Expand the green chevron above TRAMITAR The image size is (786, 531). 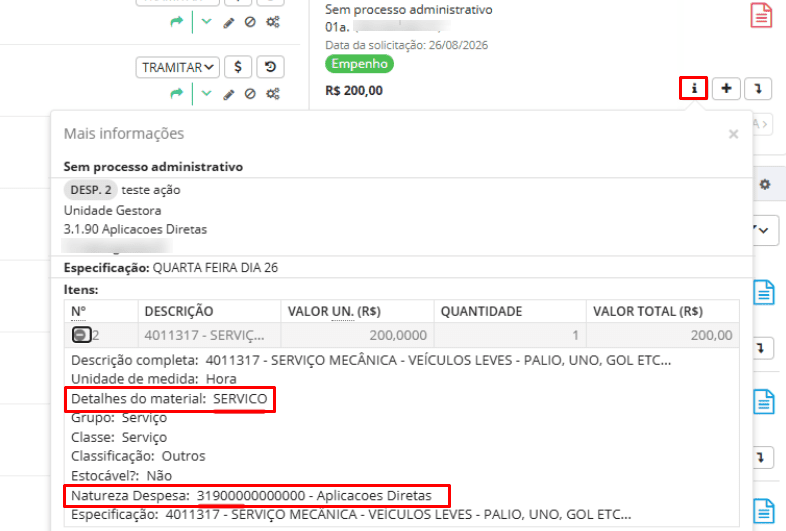point(207,22)
